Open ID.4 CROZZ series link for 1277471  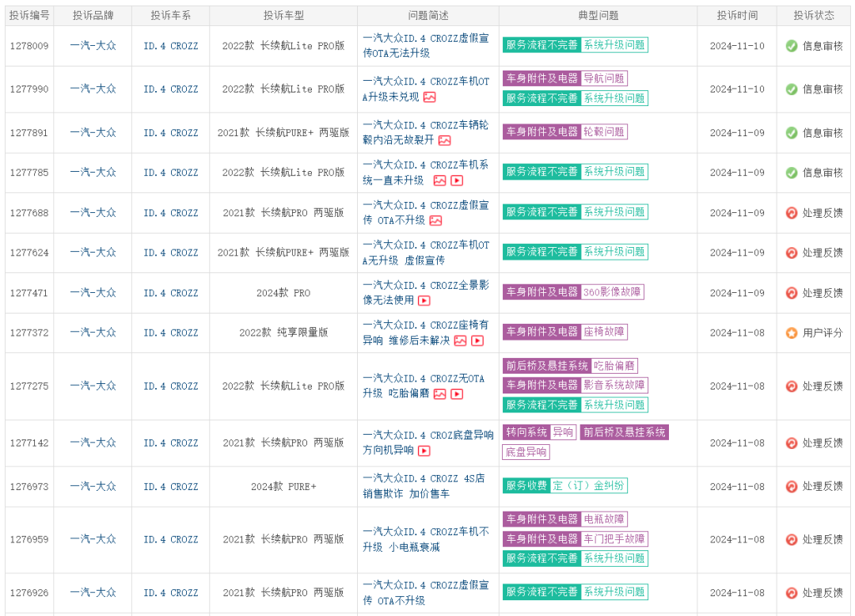tap(171, 293)
